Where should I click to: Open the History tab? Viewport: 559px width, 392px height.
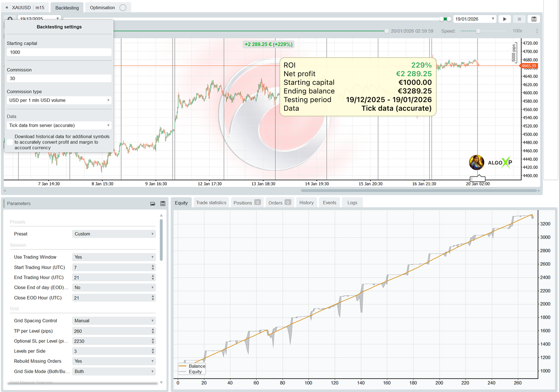[x=306, y=203]
